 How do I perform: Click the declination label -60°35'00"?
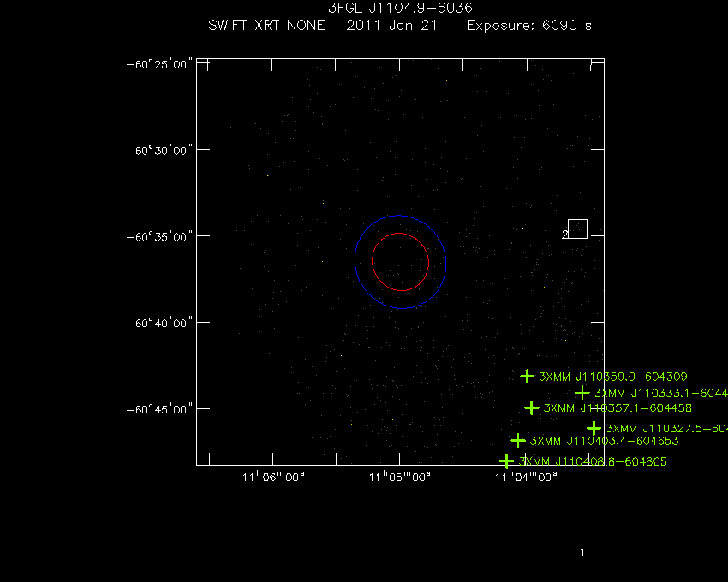(159, 237)
